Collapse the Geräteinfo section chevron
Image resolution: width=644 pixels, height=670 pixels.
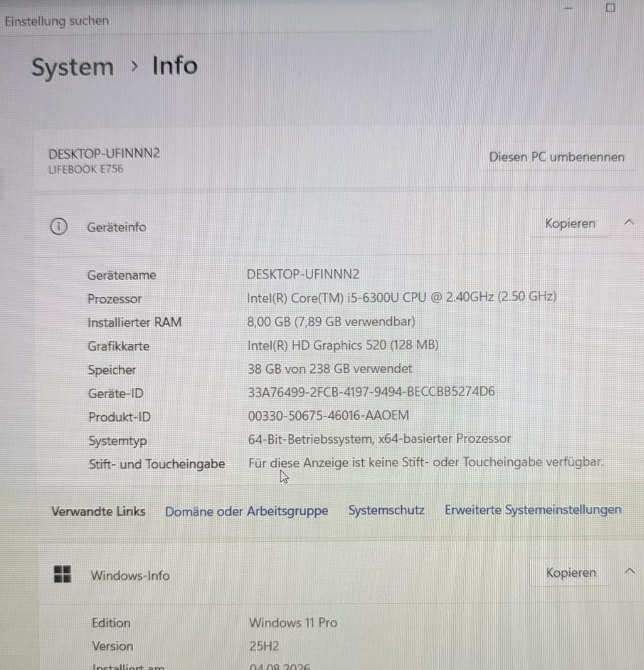click(x=628, y=222)
